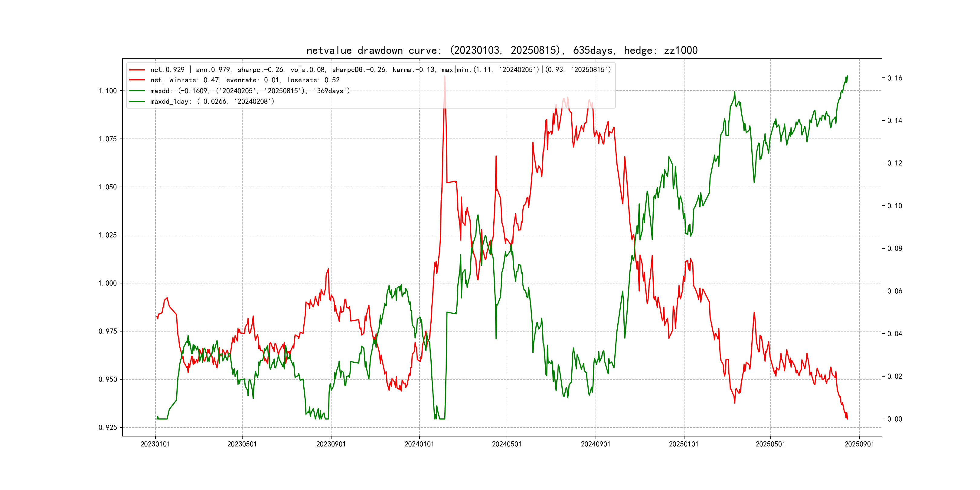Click the x-axis date label 20240501
The image size is (980, 490).
pos(507,444)
